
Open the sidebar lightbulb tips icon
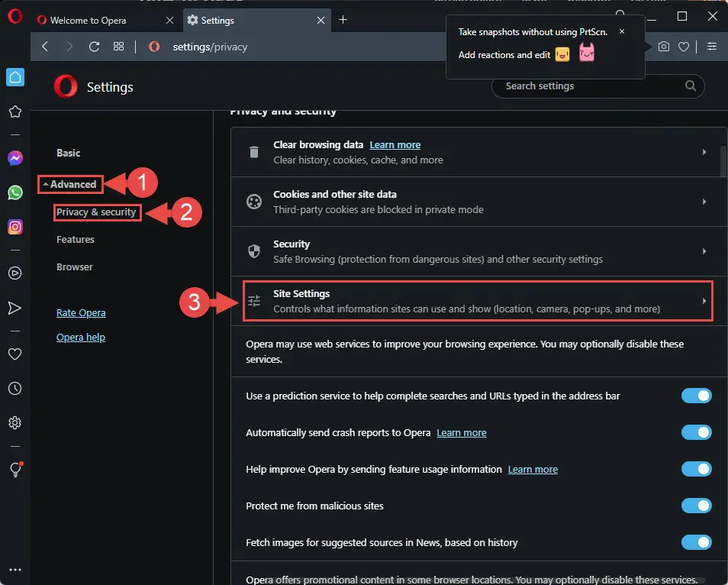[15, 470]
